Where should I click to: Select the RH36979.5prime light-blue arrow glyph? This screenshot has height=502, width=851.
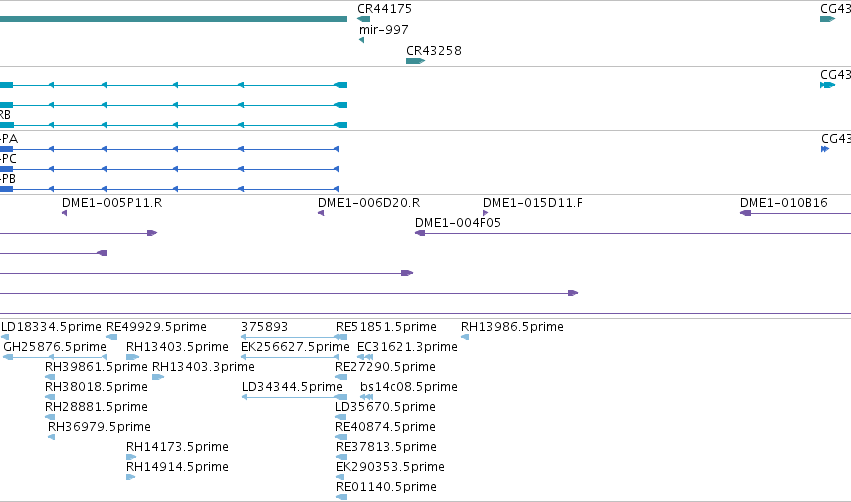[x=52, y=437]
